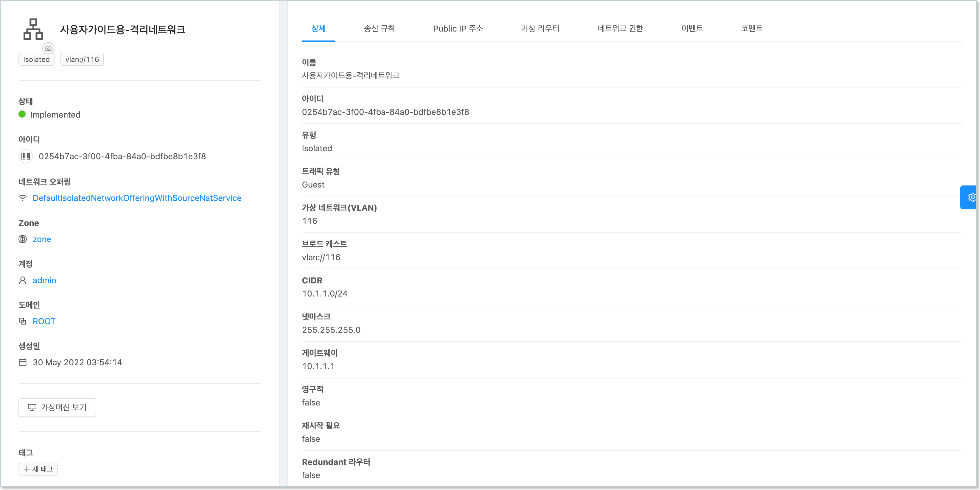
Task: Click the barcode copy icon beside network ID
Action: click(26, 156)
